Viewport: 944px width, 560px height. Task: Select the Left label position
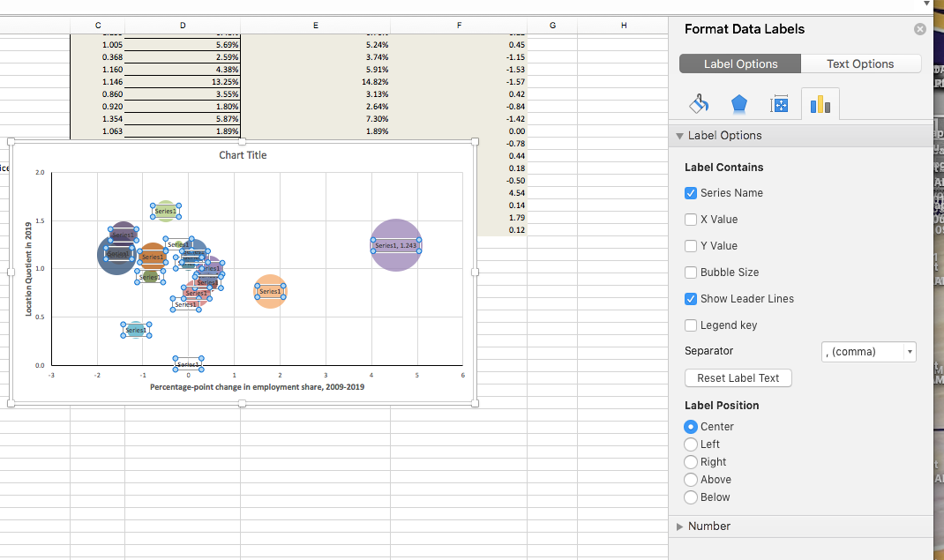point(691,444)
